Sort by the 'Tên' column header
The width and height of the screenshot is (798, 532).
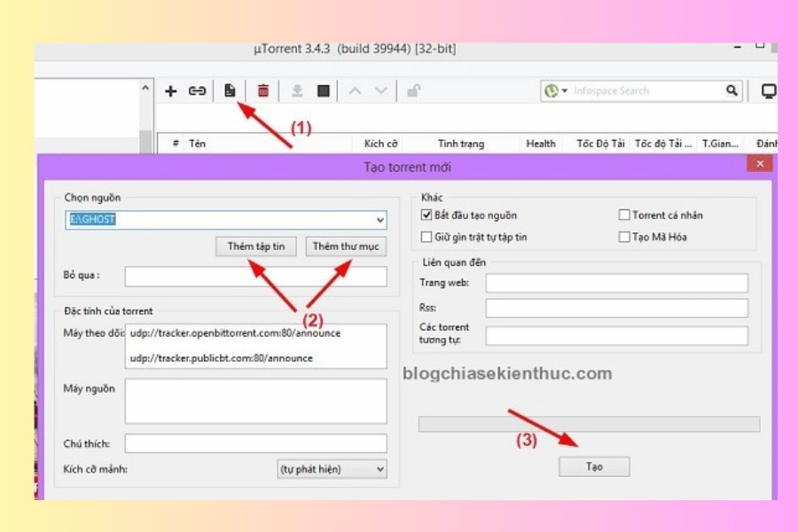point(197,144)
